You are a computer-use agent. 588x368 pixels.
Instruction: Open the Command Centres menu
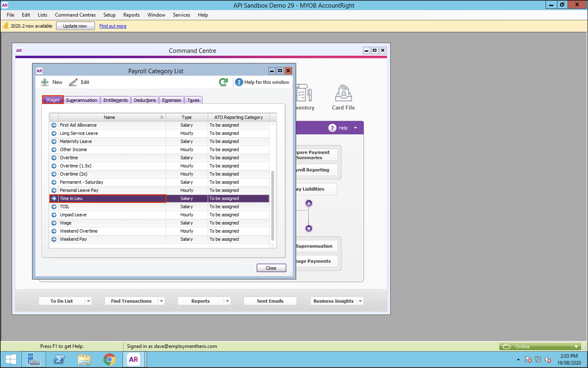coord(75,15)
